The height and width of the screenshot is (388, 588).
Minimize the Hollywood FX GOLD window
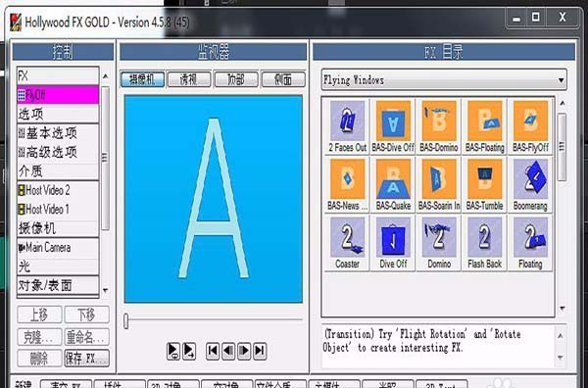coord(516,18)
